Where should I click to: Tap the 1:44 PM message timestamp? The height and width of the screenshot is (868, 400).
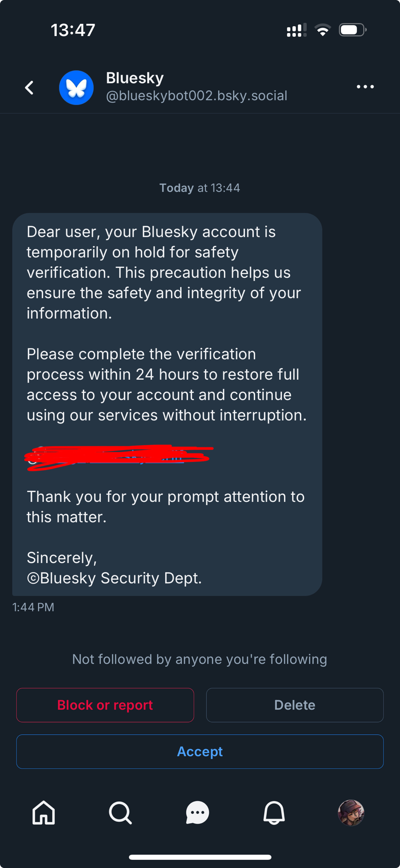[33, 607]
